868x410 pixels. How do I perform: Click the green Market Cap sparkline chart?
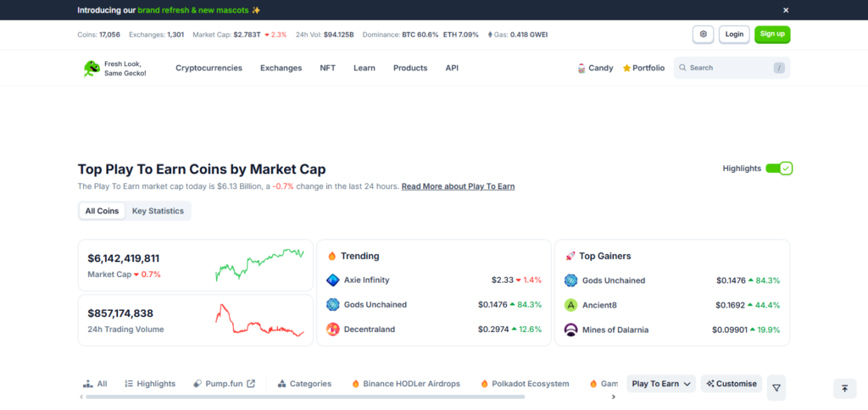[259, 265]
